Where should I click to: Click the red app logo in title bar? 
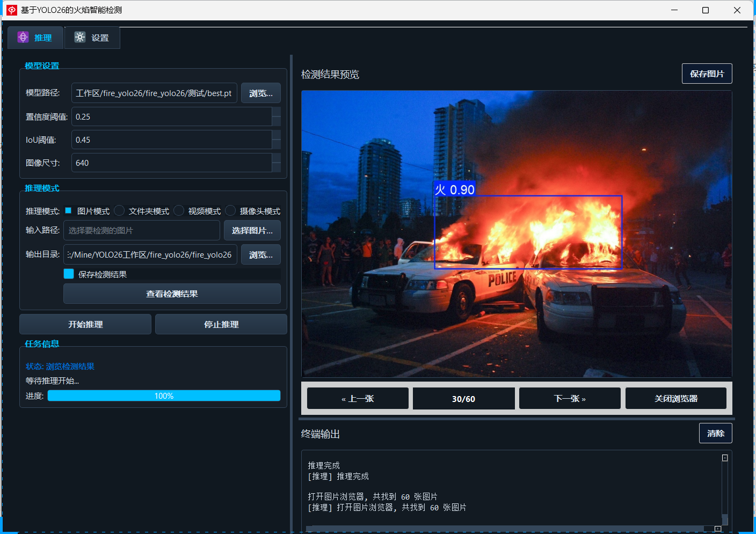click(x=11, y=10)
